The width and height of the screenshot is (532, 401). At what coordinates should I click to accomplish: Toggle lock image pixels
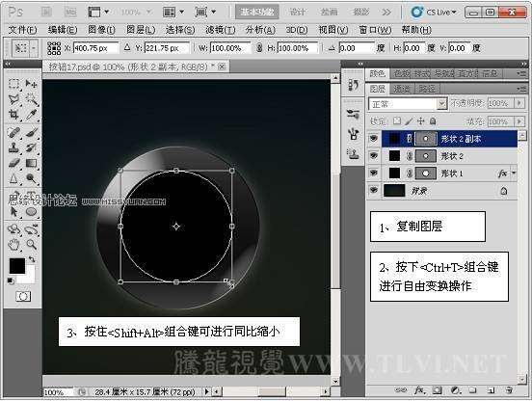pos(409,120)
